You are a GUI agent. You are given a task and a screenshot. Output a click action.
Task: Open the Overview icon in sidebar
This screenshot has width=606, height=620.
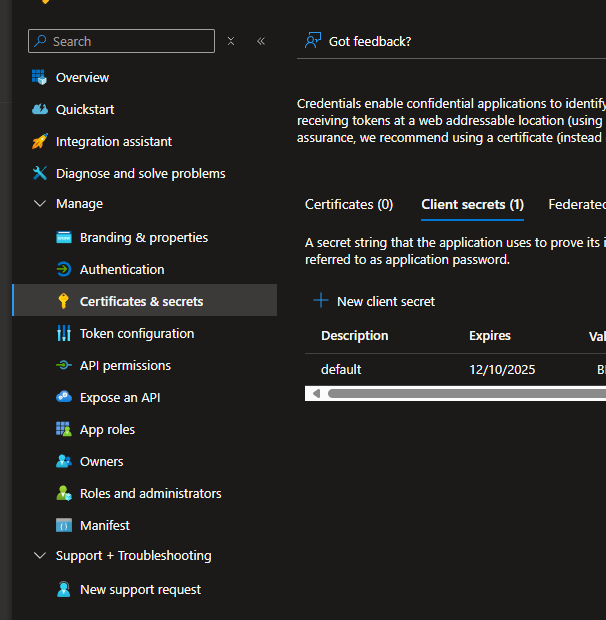click(40, 77)
